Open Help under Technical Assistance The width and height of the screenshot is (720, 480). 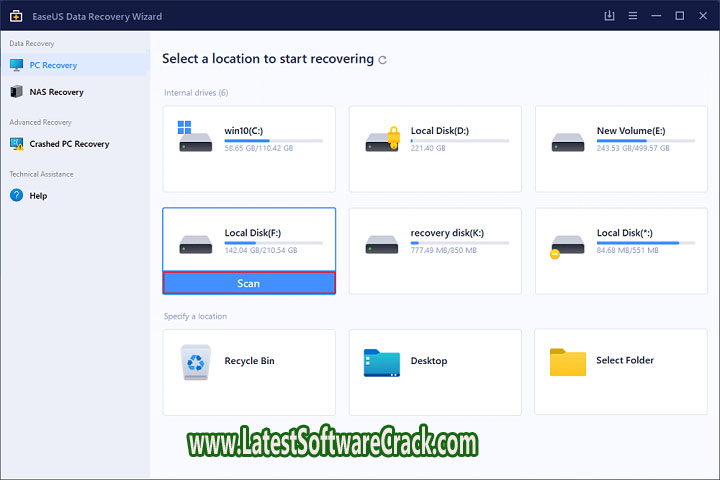(x=38, y=196)
